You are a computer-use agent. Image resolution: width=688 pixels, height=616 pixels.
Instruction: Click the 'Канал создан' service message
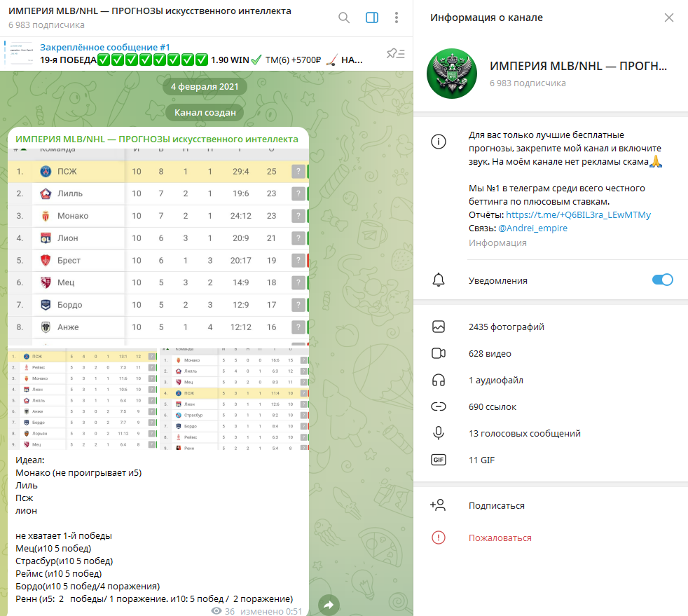(205, 113)
